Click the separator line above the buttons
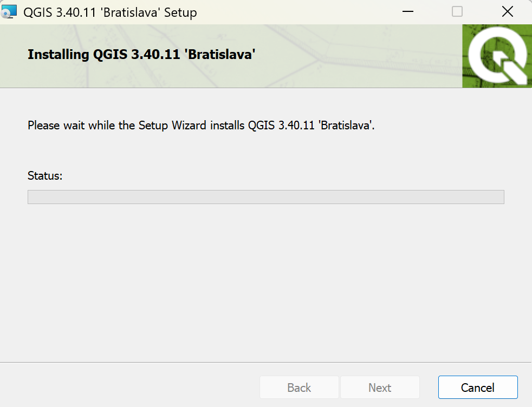The height and width of the screenshot is (407, 532). (265, 362)
